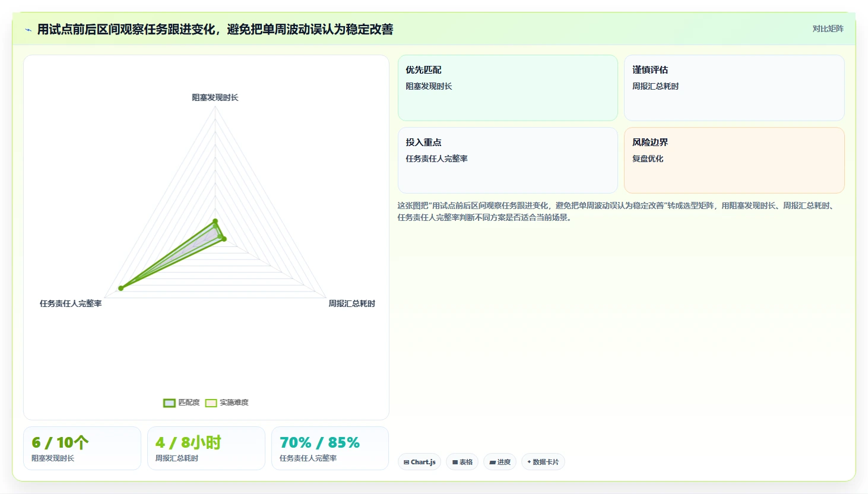This screenshot has height=494, width=868.
Task: Click 阻塞发现时长 caption under 6 / 10个
Action: (x=53, y=458)
